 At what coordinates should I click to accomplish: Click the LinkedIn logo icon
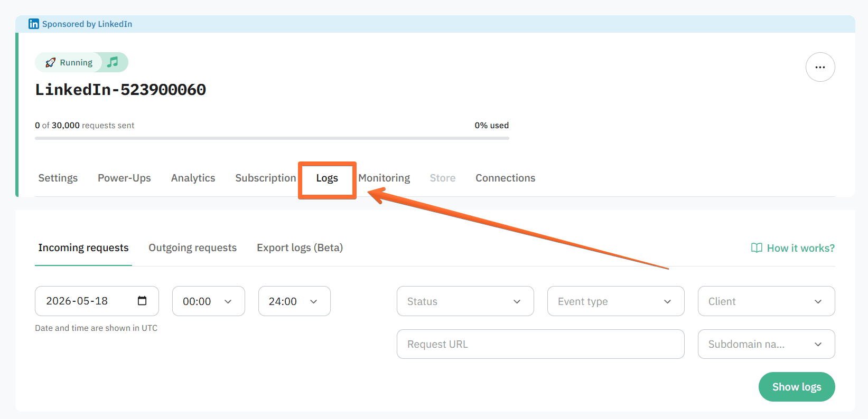[x=34, y=24]
